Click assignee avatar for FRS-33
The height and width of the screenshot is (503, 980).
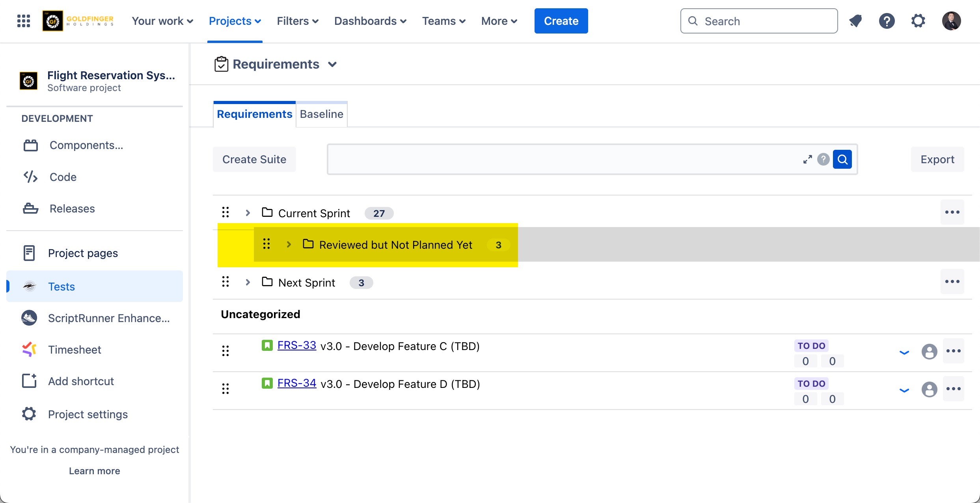pos(929,351)
